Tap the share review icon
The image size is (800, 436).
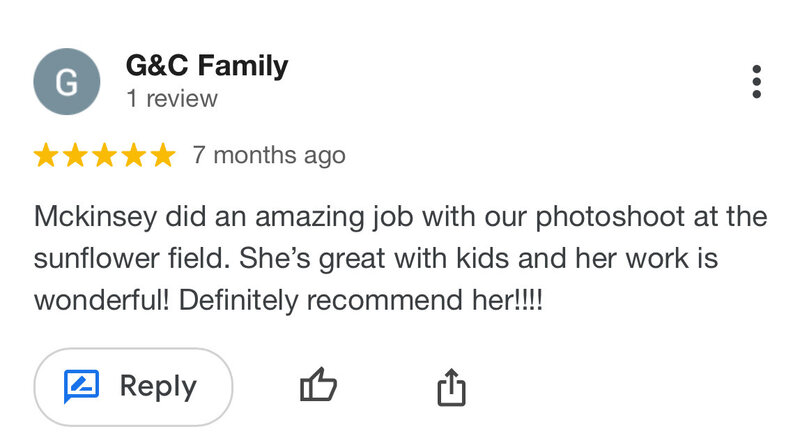click(452, 387)
